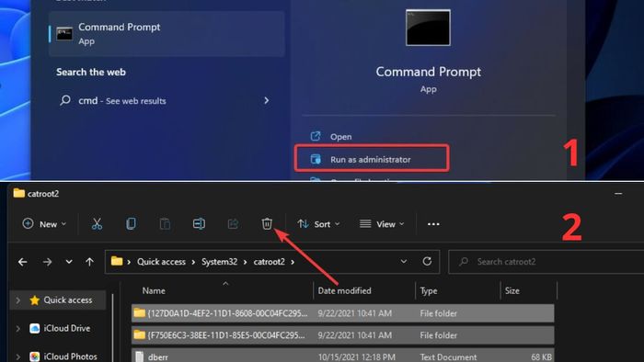Click the Rename icon in toolbar

(199, 224)
